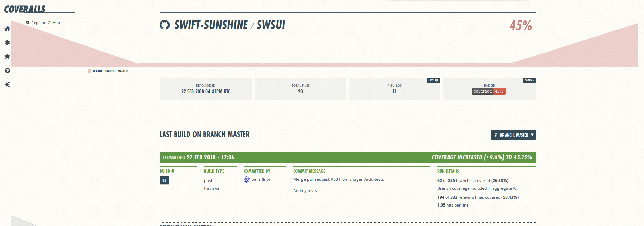
Task: Click 62 of 235 branches covered line
Action: pos(473,181)
